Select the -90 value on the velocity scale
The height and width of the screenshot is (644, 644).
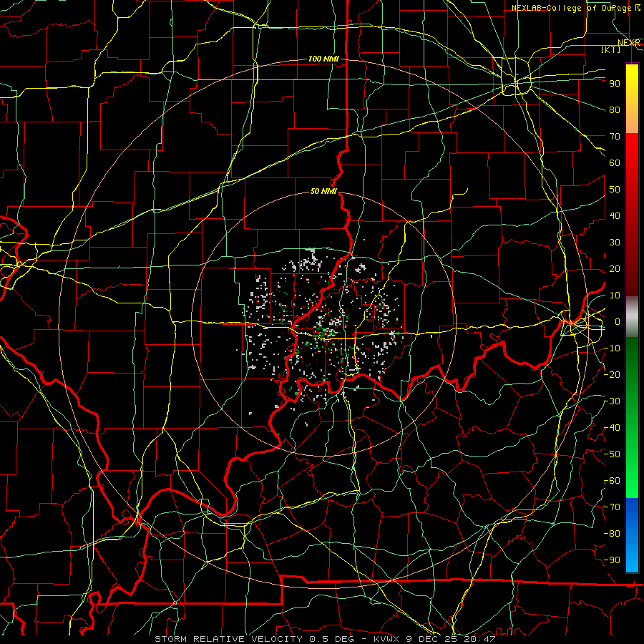[x=612, y=560]
